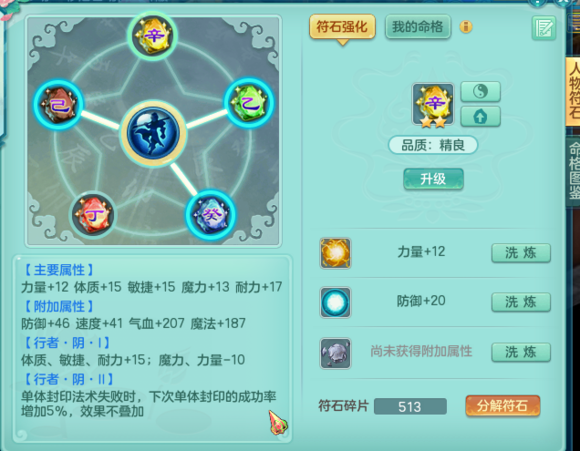Click 洗炼 for the unobtained attribute slot
Screen dimensions: 580x451
pyautogui.click(x=521, y=352)
